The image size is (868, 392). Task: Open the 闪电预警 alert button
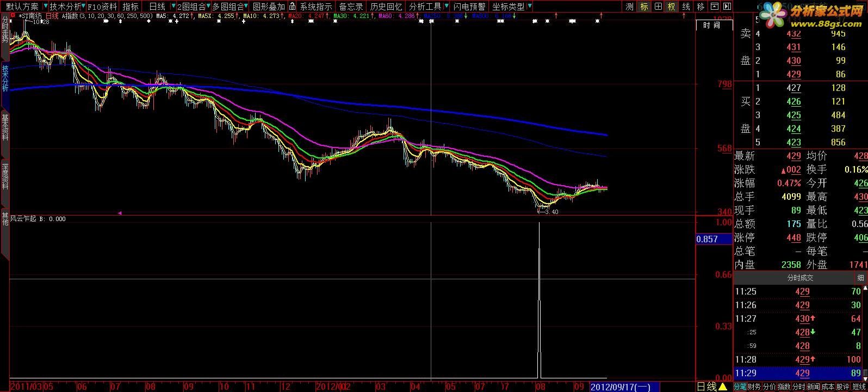[x=469, y=7]
